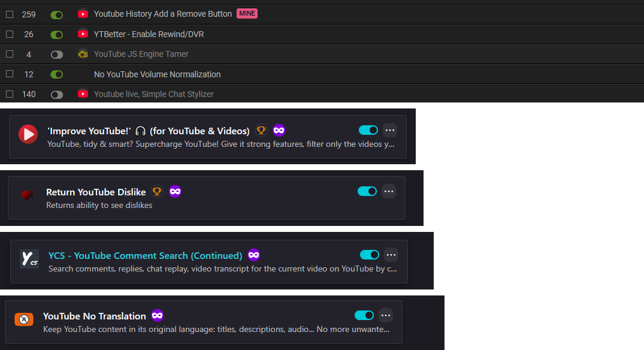Click the MINE tag on Youtube History script
This screenshot has width=644, height=350.
click(247, 14)
